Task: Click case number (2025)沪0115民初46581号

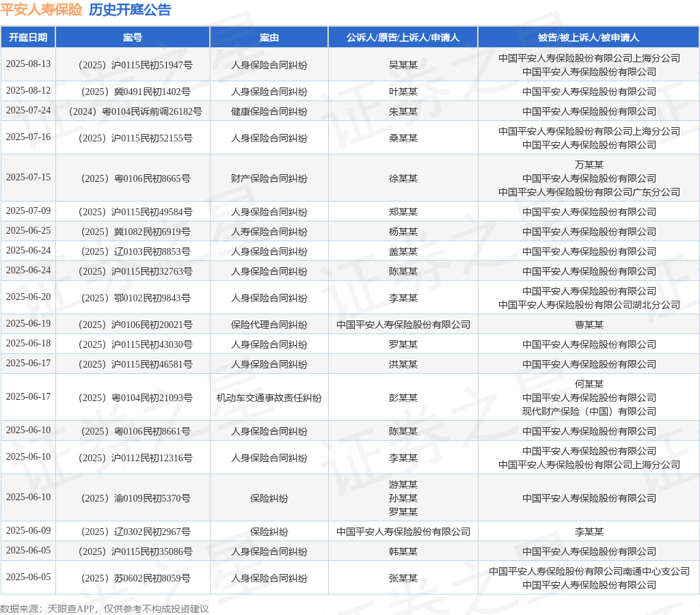Action: (x=135, y=364)
